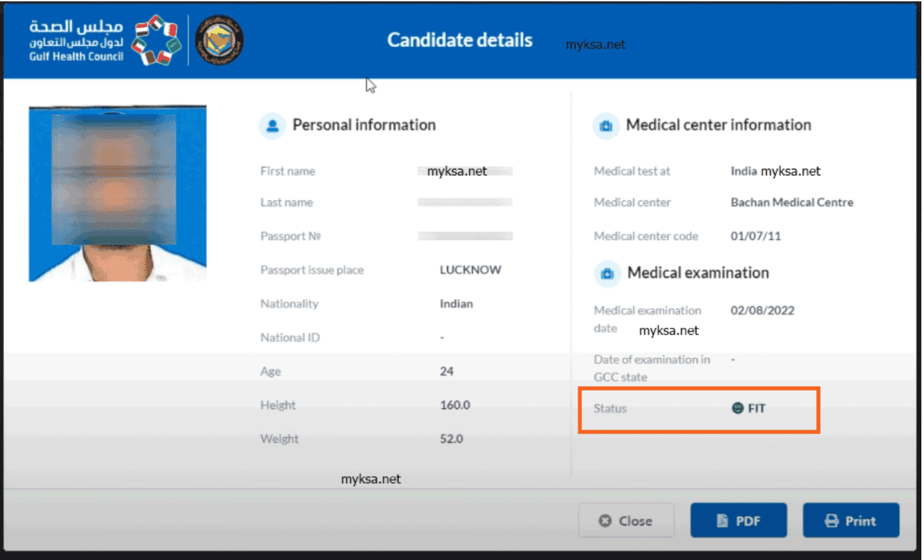
Task: Select the LUCKNOW passport issue place value
Action: 471,270
